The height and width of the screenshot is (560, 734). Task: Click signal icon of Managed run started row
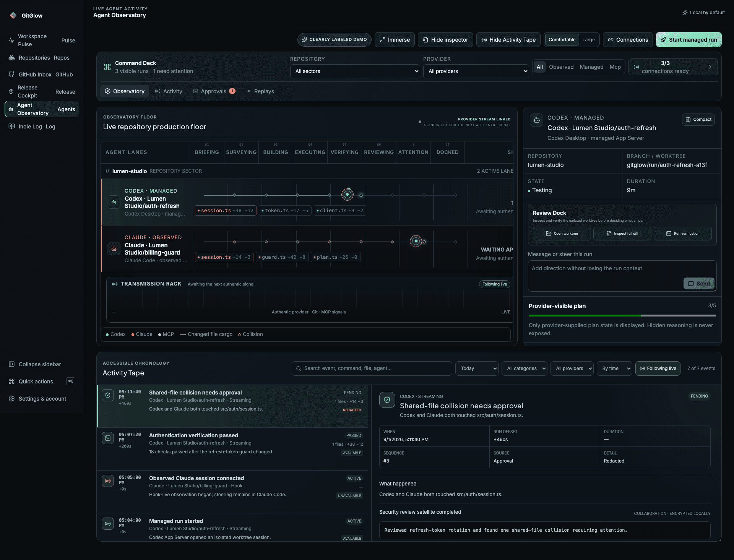[108, 524]
